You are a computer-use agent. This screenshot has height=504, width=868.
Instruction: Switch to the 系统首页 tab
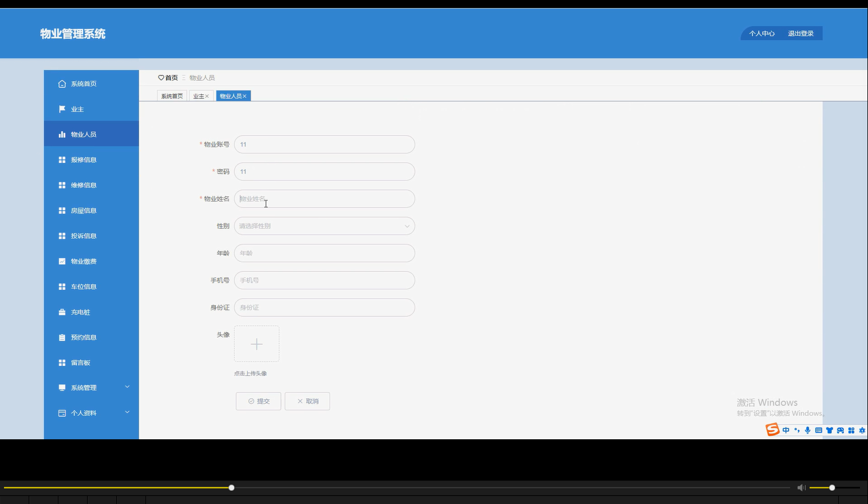tap(172, 96)
